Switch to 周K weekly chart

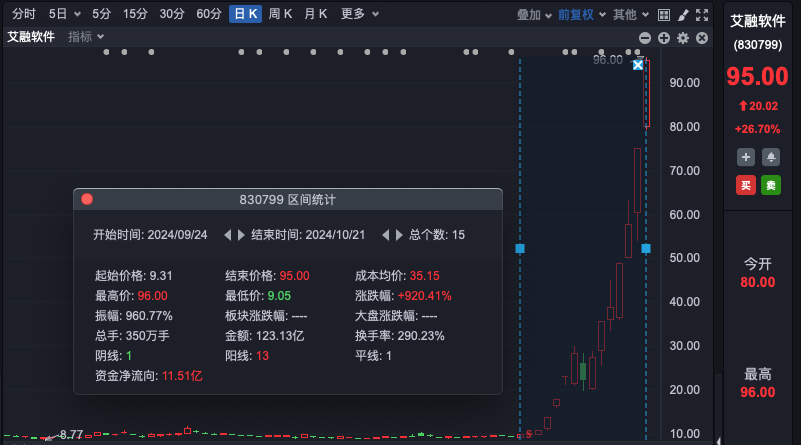pos(280,14)
